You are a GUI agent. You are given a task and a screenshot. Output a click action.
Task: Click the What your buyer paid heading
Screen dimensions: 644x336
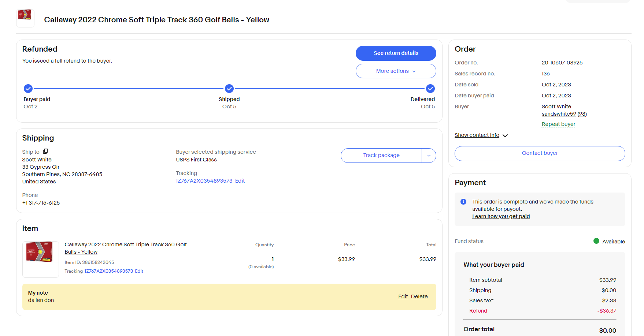click(x=493, y=265)
